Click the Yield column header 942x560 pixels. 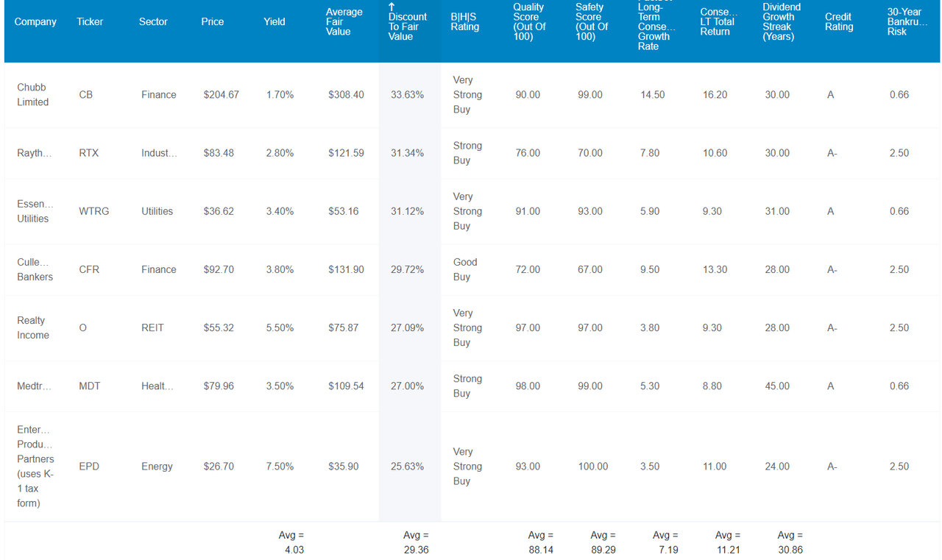pos(275,22)
